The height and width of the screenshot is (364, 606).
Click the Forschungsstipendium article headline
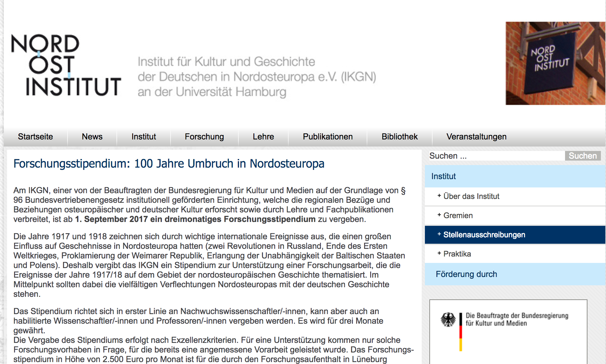(169, 163)
